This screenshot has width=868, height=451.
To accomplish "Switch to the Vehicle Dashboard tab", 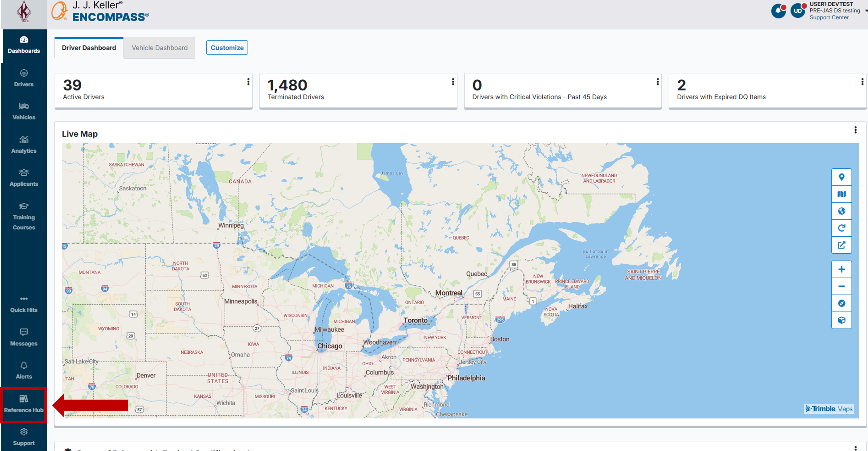I will tap(159, 48).
